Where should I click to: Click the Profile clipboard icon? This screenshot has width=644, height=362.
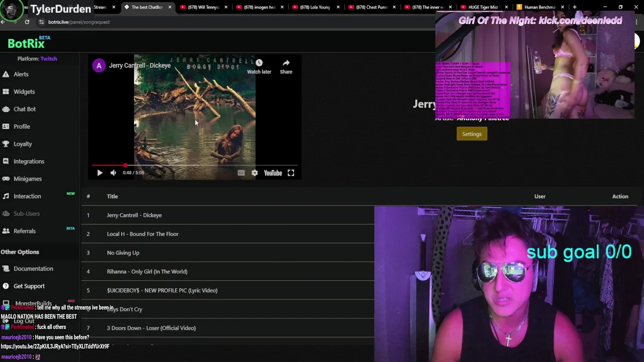click(6, 127)
